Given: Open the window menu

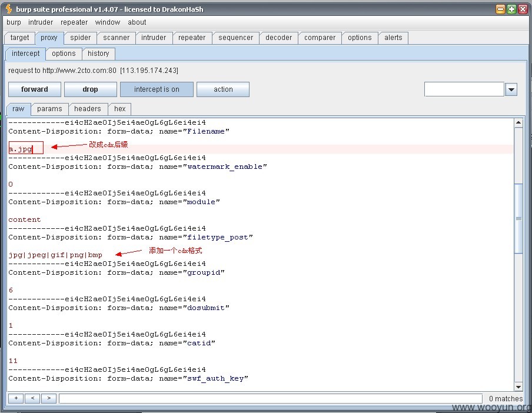Looking at the screenshot, I should pos(107,22).
